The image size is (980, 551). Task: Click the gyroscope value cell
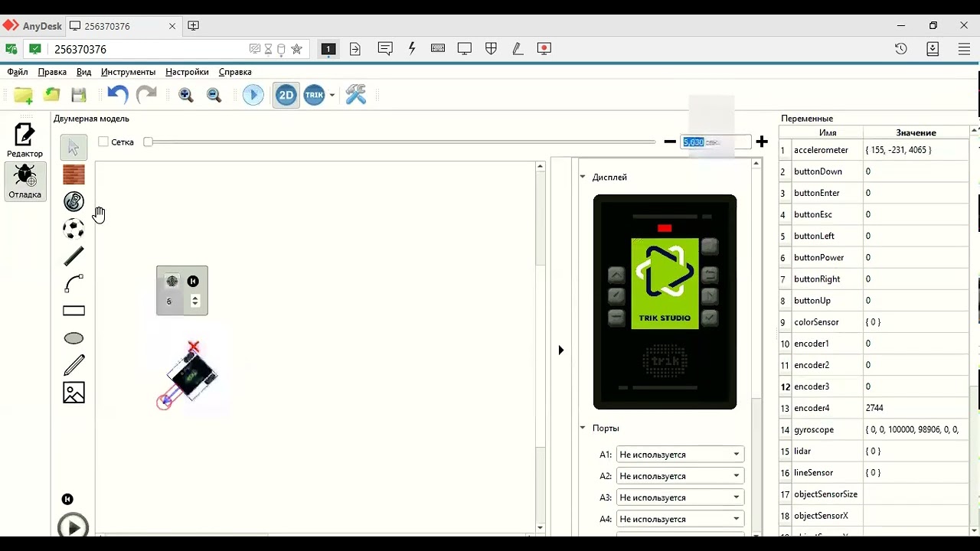(x=916, y=430)
